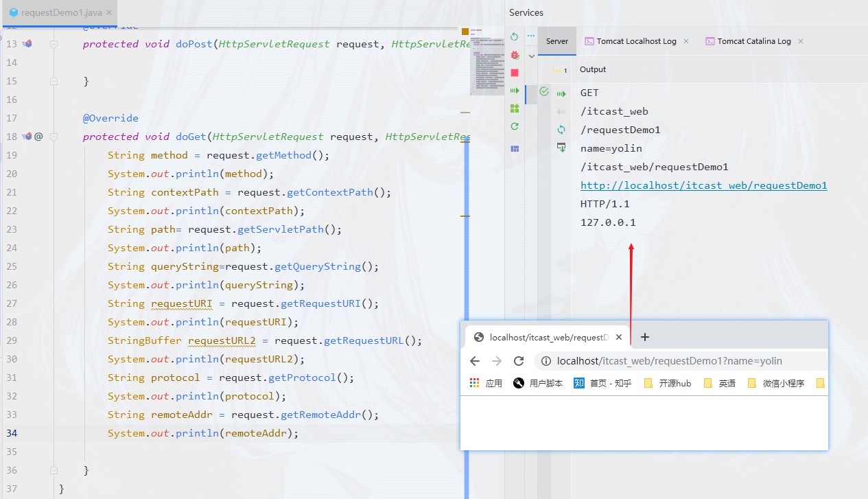Open the http://localhost/itcast_web/requestDemo1 link in output
The image size is (868, 499).
click(703, 185)
